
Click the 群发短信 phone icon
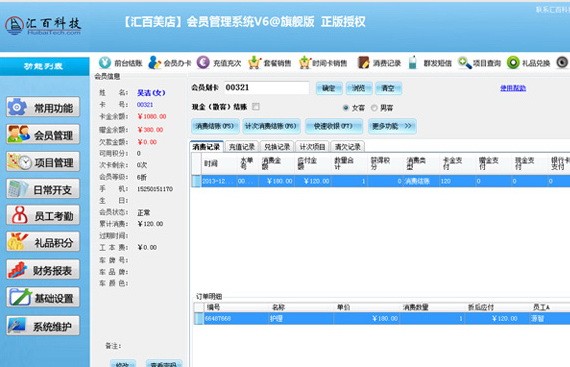coord(413,62)
